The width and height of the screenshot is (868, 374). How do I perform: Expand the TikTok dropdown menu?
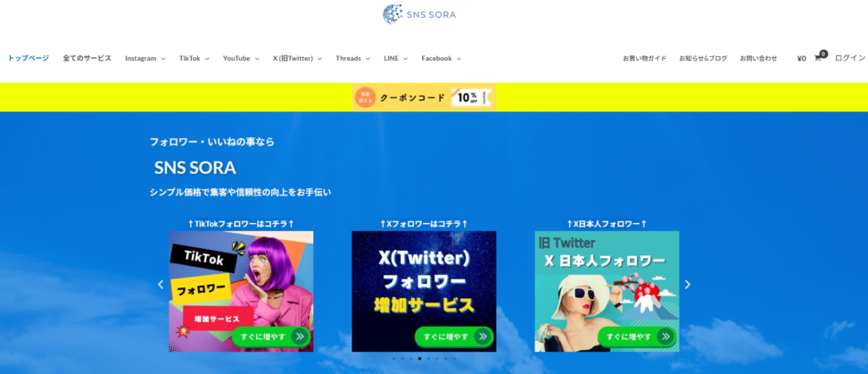194,58
